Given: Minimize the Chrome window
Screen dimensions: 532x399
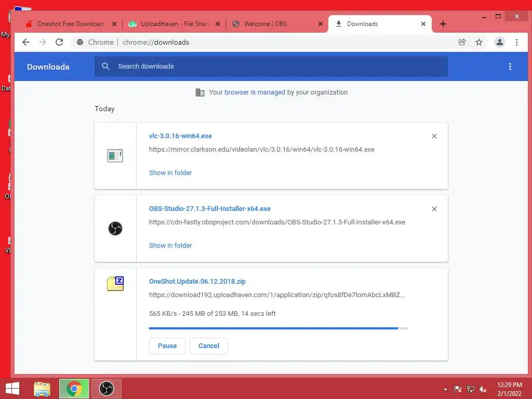Looking at the screenshot, I should point(484,17).
